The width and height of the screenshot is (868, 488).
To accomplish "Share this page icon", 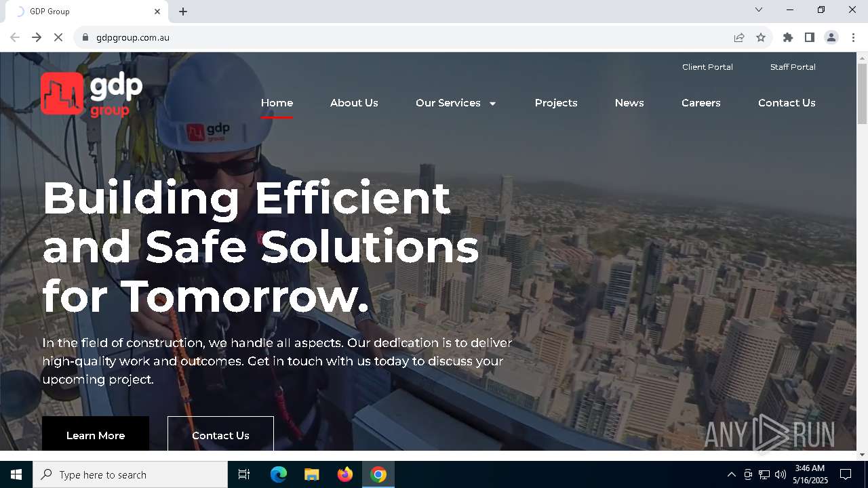I will pyautogui.click(x=739, y=37).
